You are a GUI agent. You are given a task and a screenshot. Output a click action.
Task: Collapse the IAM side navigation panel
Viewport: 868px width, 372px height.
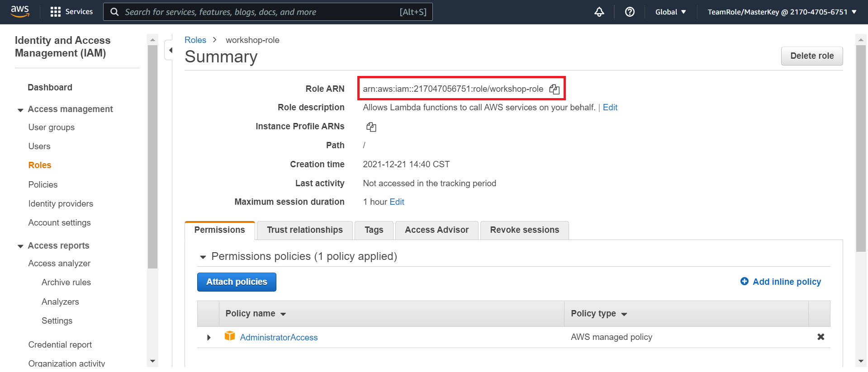[x=171, y=50]
